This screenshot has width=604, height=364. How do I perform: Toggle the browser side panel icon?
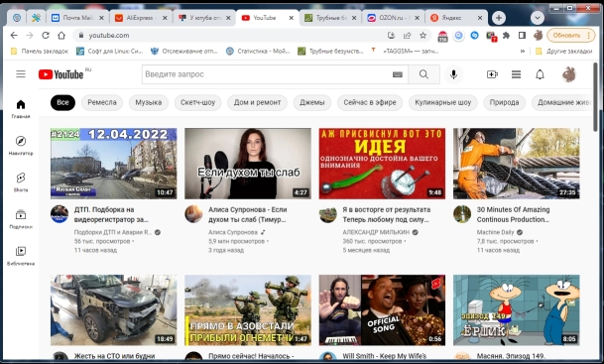pyautogui.click(x=522, y=35)
